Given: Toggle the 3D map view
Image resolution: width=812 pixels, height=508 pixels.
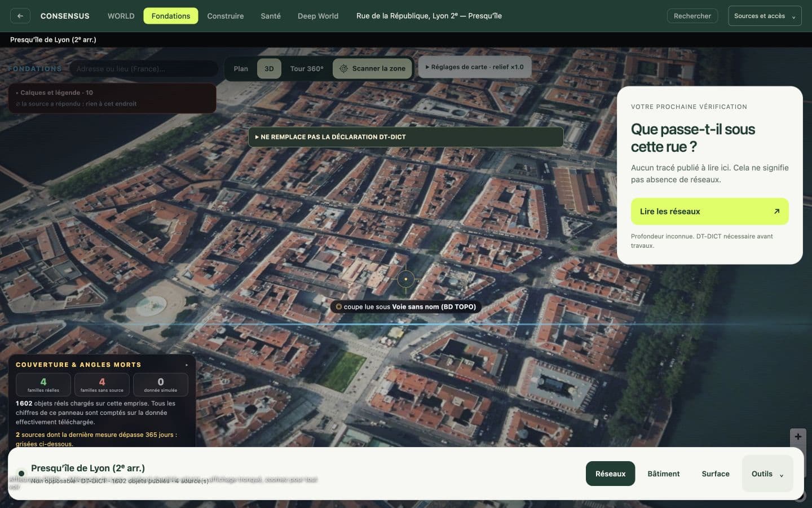Looking at the screenshot, I should pyautogui.click(x=269, y=68).
